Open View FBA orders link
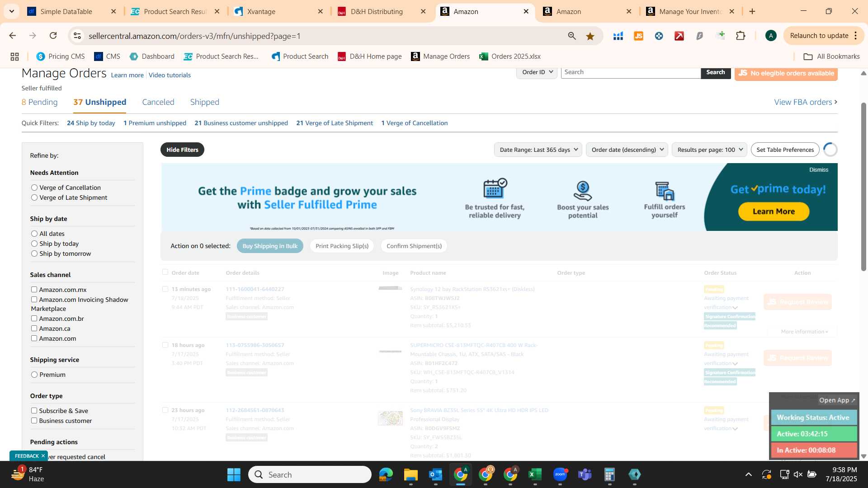Image resolution: width=868 pixels, height=488 pixels. click(806, 102)
